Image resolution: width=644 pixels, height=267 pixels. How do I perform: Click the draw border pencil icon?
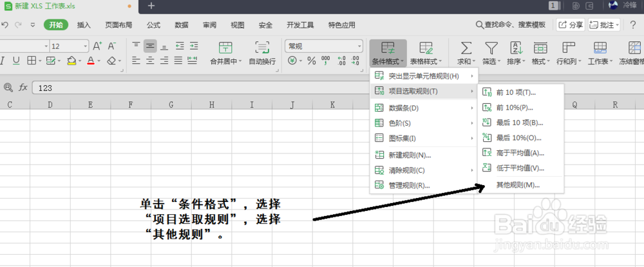(51, 61)
